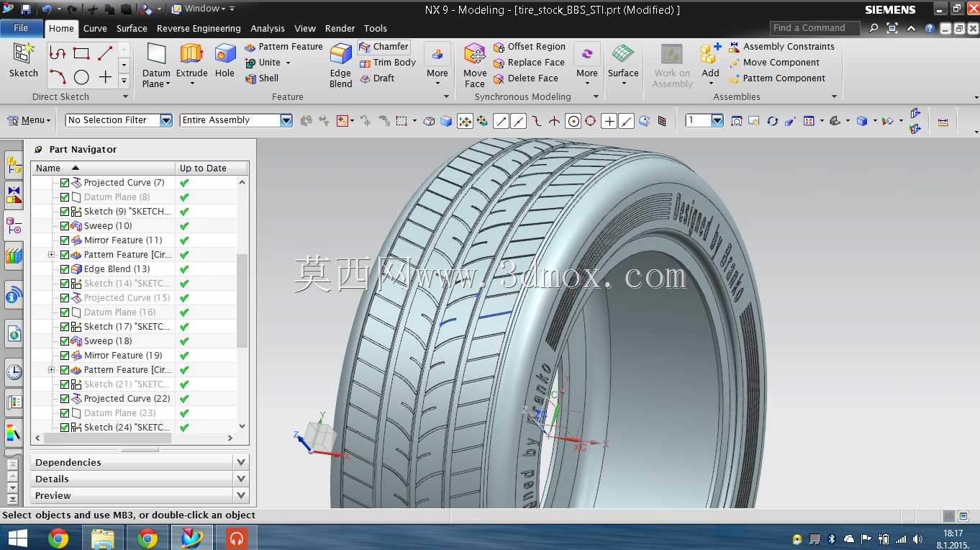Open the Synchronous Modeling More dropdown
Image resolution: width=980 pixels, height=550 pixels.
pos(587,65)
